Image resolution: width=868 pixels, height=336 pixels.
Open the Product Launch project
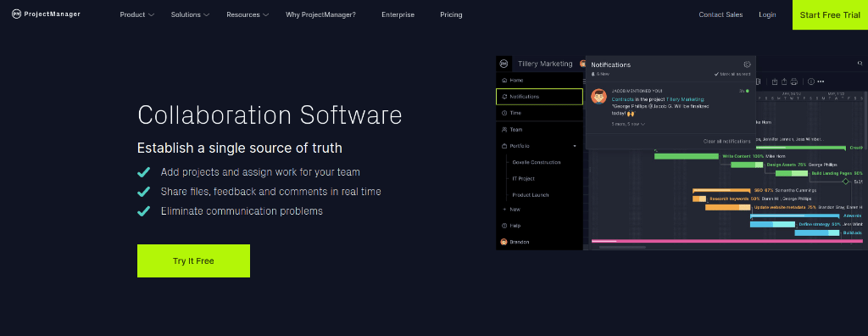coord(530,195)
